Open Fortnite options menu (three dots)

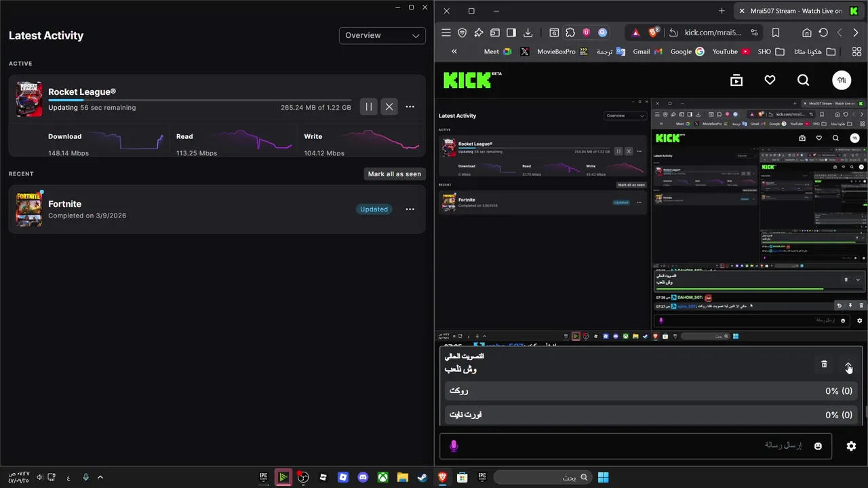pos(410,209)
